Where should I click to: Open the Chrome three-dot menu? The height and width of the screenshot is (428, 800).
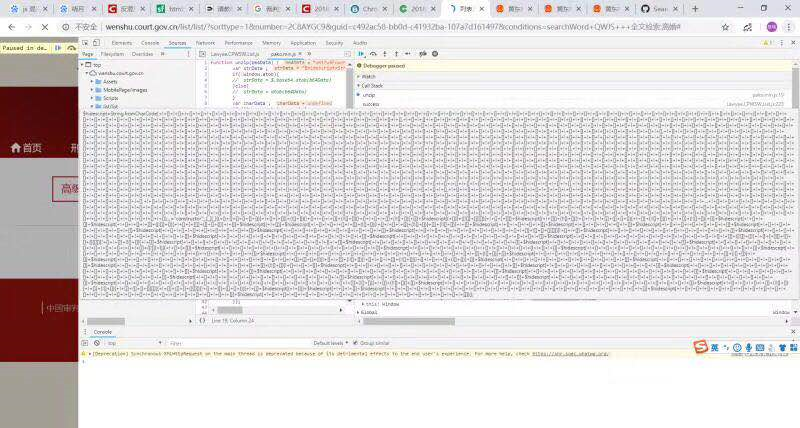pos(789,27)
